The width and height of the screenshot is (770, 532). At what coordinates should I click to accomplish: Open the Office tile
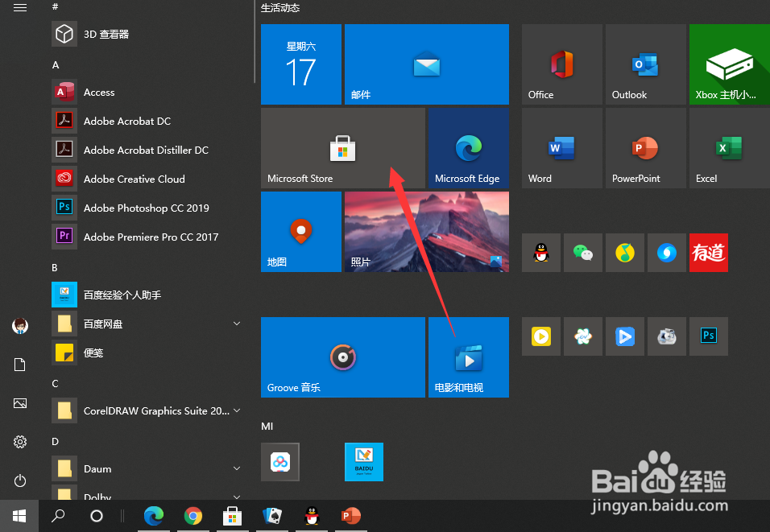coord(561,64)
